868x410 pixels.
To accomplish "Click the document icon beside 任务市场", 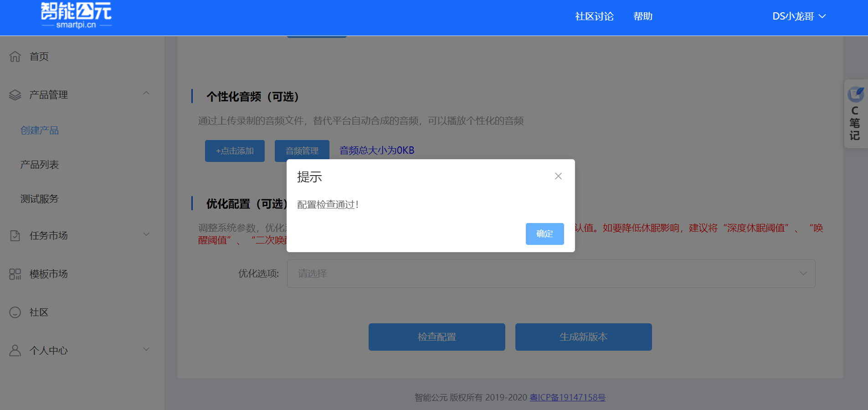I will pos(15,235).
